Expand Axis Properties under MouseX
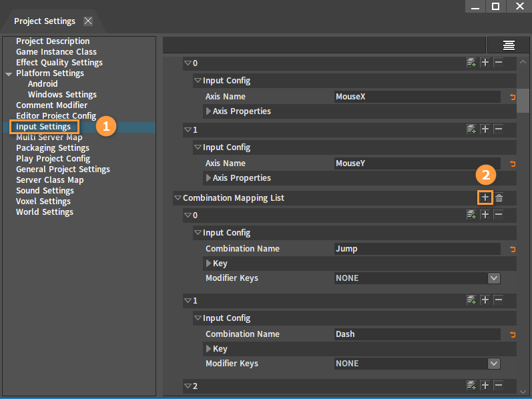This screenshot has height=399, width=532. 208,111
